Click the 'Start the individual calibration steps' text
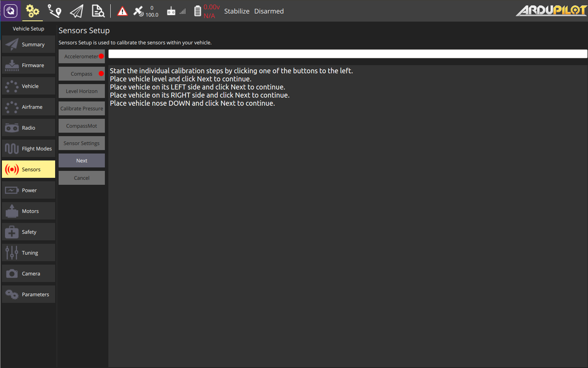The height and width of the screenshot is (368, 588). pos(231,71)
